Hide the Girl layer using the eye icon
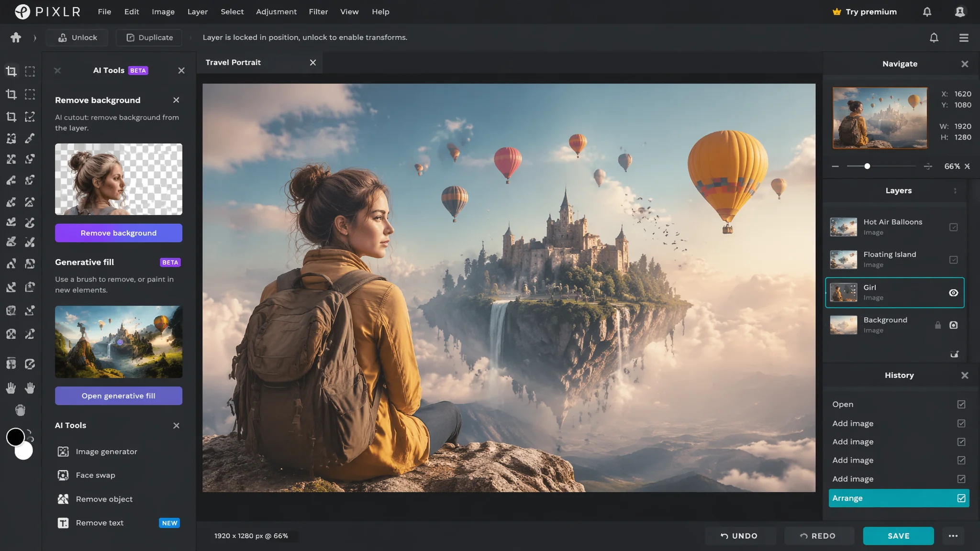The height and width of the screenshot is (551, 980). (x=953, y=293)
